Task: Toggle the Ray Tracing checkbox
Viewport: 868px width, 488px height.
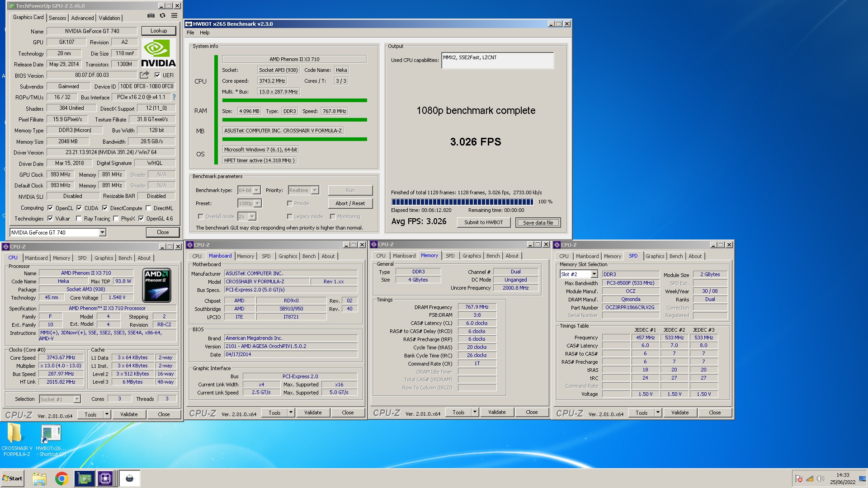Action: [79, 218]
